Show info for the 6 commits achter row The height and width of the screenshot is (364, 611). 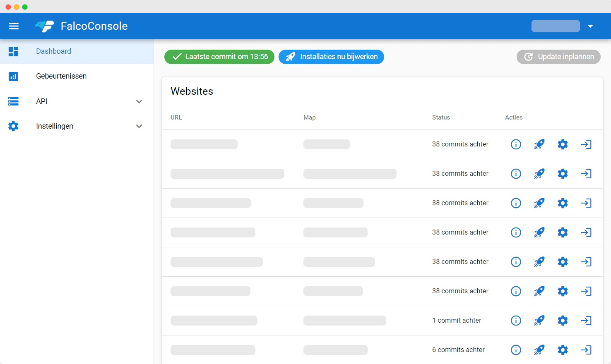pos(516,350)
